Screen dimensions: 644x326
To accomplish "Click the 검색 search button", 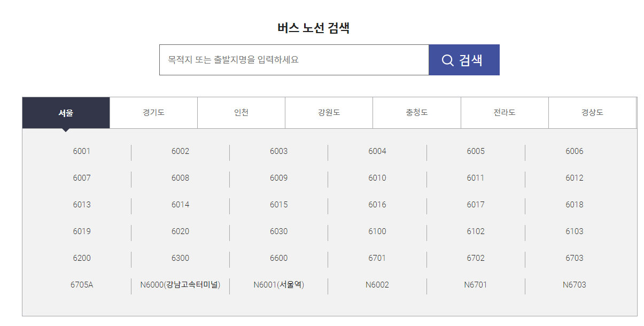I will coord(464,60).
